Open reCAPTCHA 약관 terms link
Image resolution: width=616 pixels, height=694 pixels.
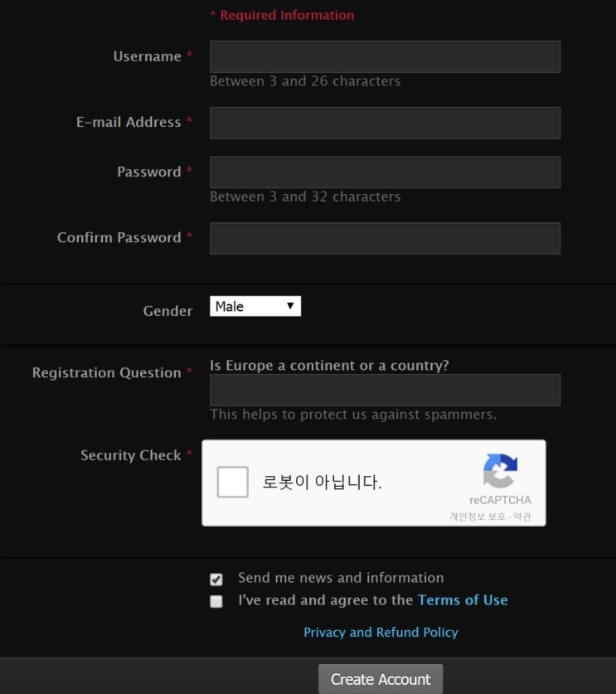pos(521,517)
